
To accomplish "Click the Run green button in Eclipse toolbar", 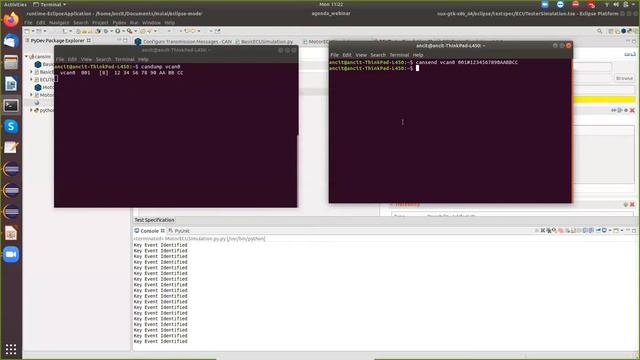I will pos(118,31).
